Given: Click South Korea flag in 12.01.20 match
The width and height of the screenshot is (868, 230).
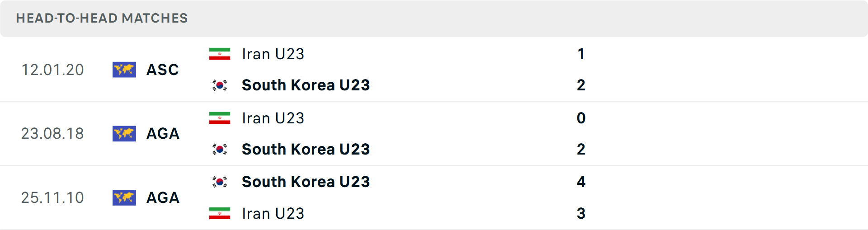Looking at the screenshot, I should pyautogui.click(x=220, y=85).
